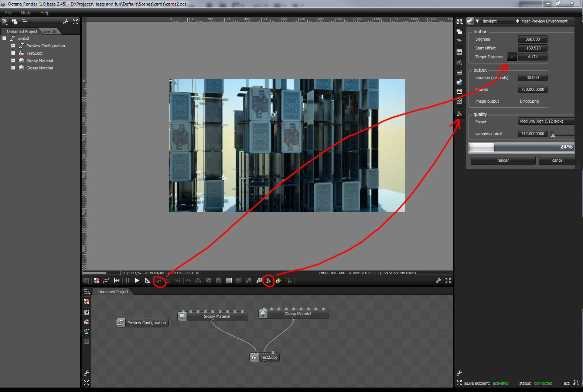Select the graph editor's Unnamed Project tab
Viewport: 583px width, 392px height.
(113, 292)
